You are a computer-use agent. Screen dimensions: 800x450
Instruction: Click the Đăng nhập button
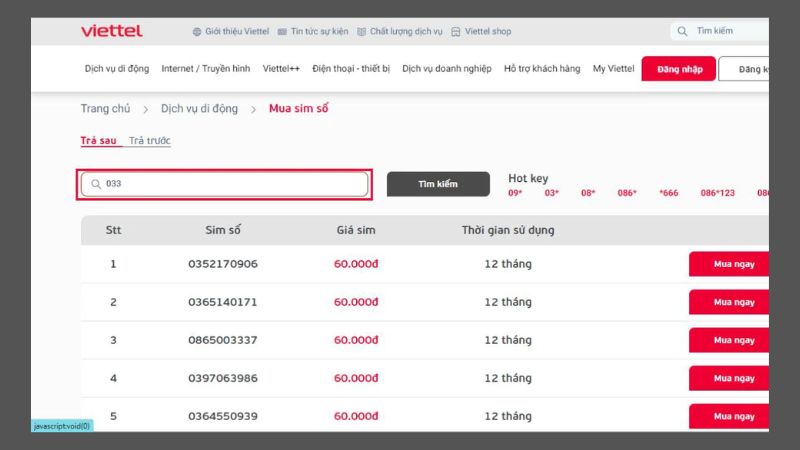point(679,69)
